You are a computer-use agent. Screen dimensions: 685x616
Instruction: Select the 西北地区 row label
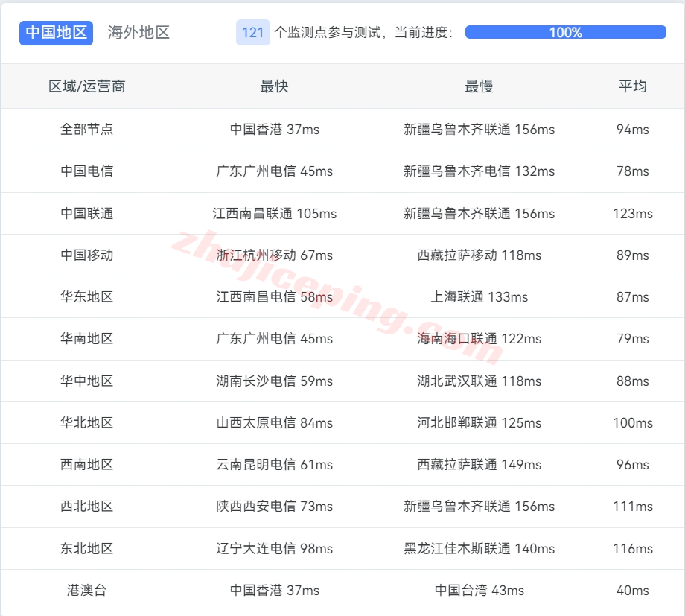[87, 507]
